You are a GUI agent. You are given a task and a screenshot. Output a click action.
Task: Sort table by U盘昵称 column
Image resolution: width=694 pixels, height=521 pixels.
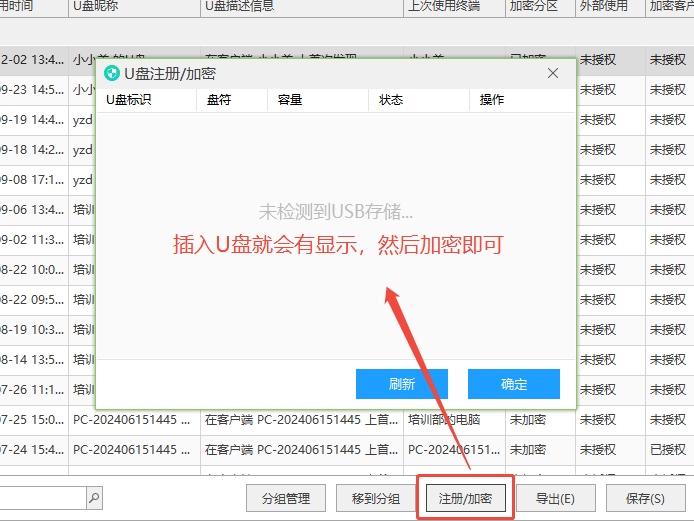(100, 6)
